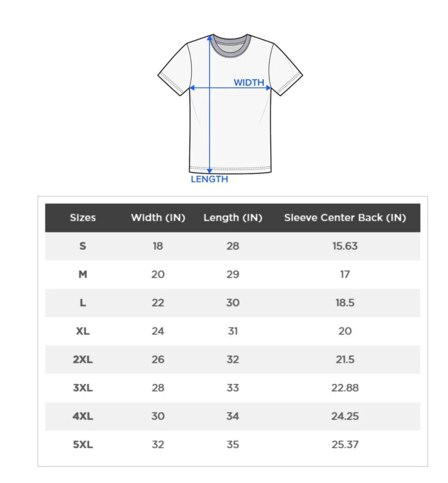Click the 15.63 sleeve value cell
The width and height of the screenshot is (448, 483).
click(345, 246)
